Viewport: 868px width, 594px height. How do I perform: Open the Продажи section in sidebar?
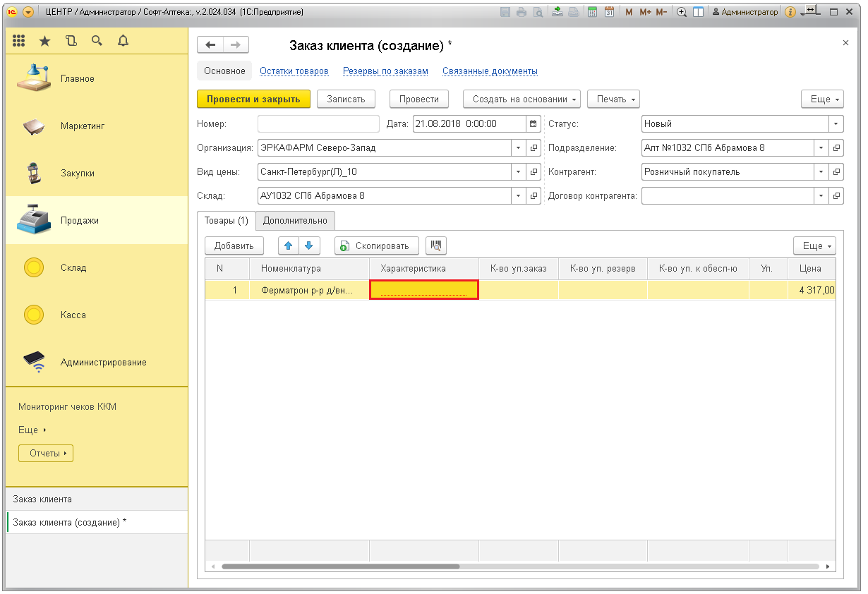coord(79,220)
